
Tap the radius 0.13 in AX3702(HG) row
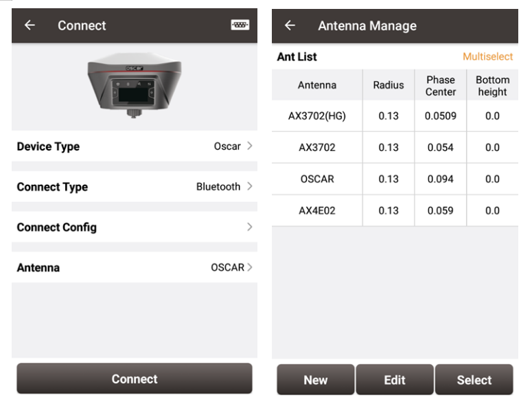pos(389,116)
